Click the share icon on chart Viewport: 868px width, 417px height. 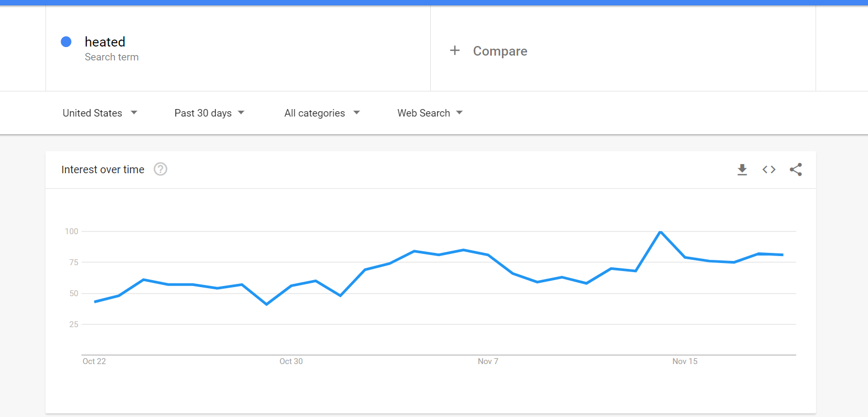click(x=796, y=169)
